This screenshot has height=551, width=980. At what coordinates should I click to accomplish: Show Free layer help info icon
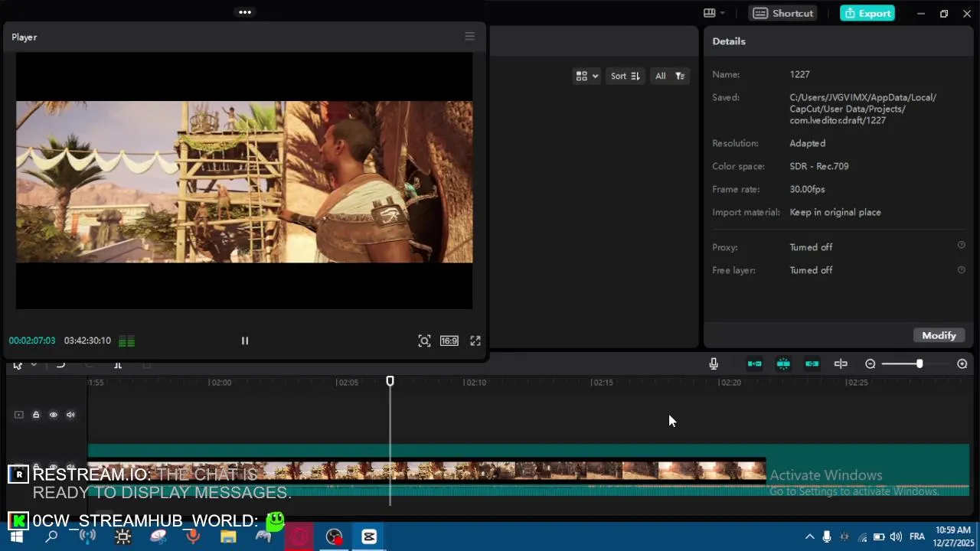[x=962, y=269]
